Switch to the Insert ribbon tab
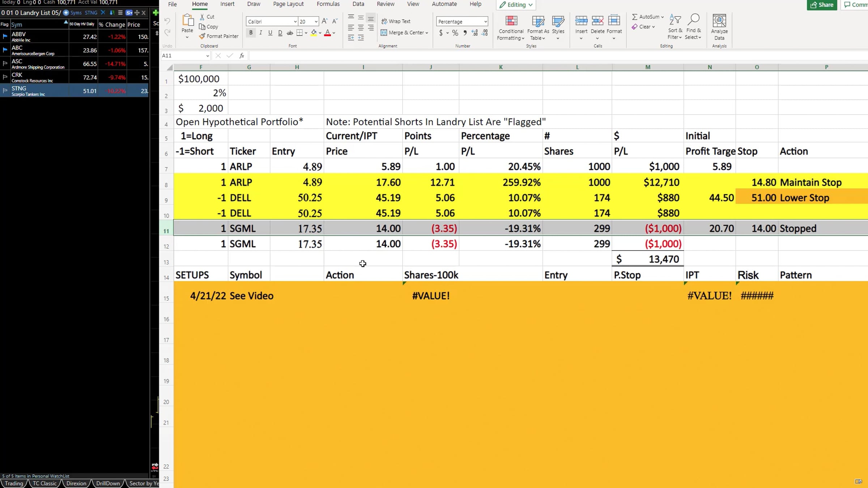This screenshot has height=488, width=868. (227, 4)
